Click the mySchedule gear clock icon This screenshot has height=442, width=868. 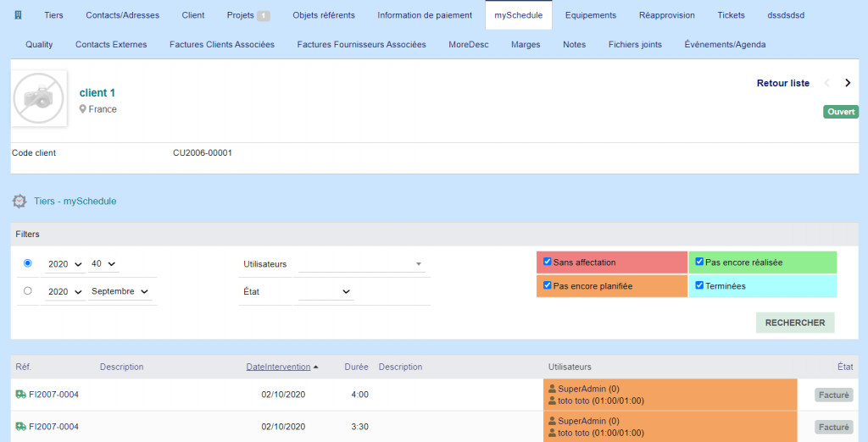(x=19, y=202)
